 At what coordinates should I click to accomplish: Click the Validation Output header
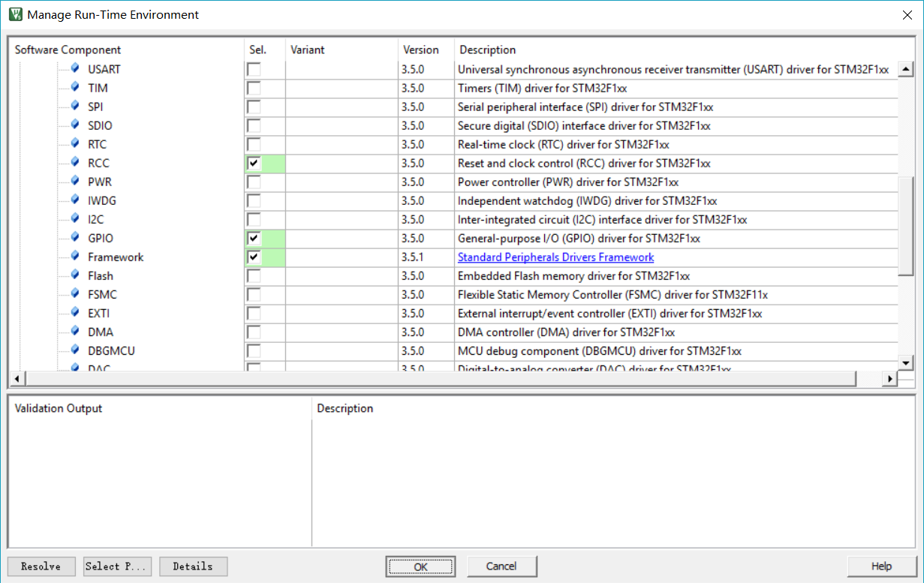[x=59, y=408]
